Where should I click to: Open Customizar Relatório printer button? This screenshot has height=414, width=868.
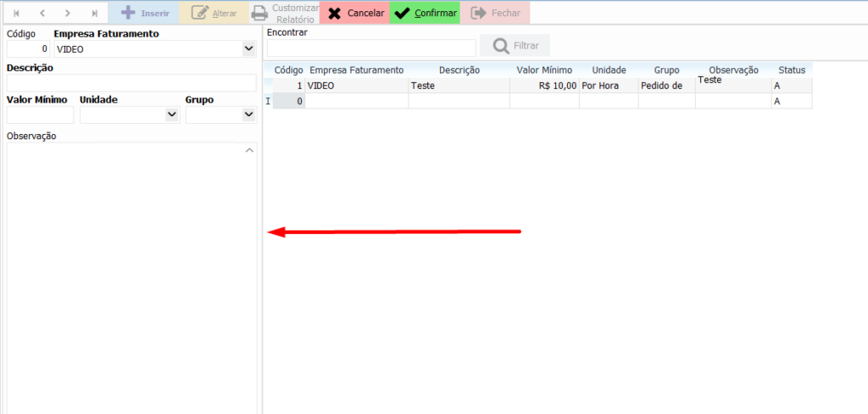pyautogui.click(x=284, y=13)
